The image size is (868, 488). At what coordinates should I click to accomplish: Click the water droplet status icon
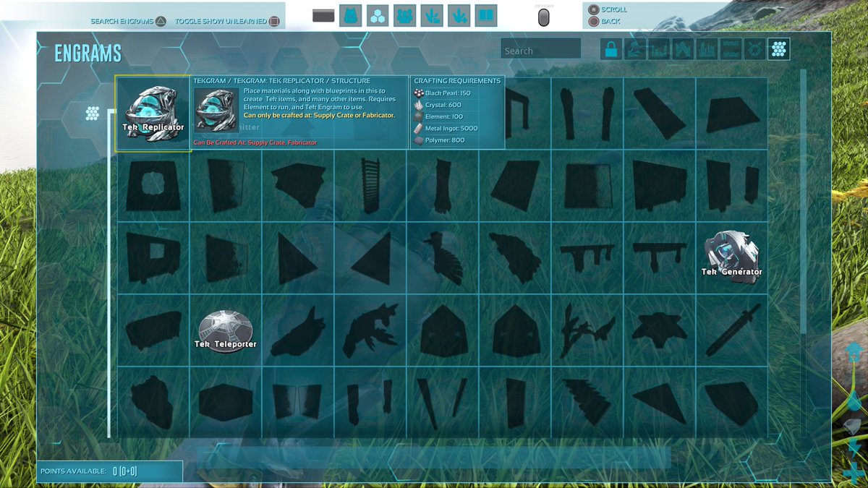point(854,399)
